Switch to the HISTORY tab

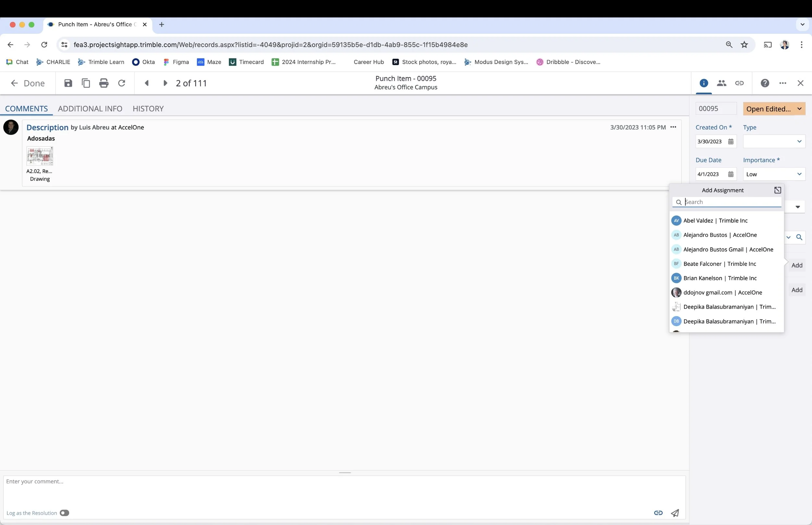point(148,109)
